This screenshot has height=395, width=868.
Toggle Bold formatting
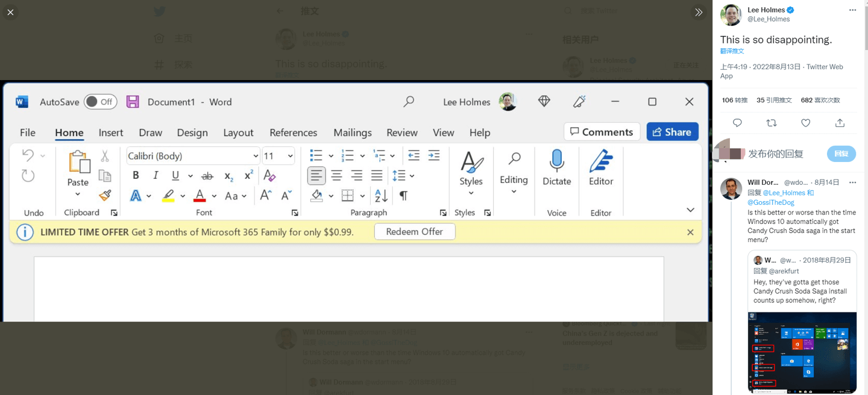point(136,175)
